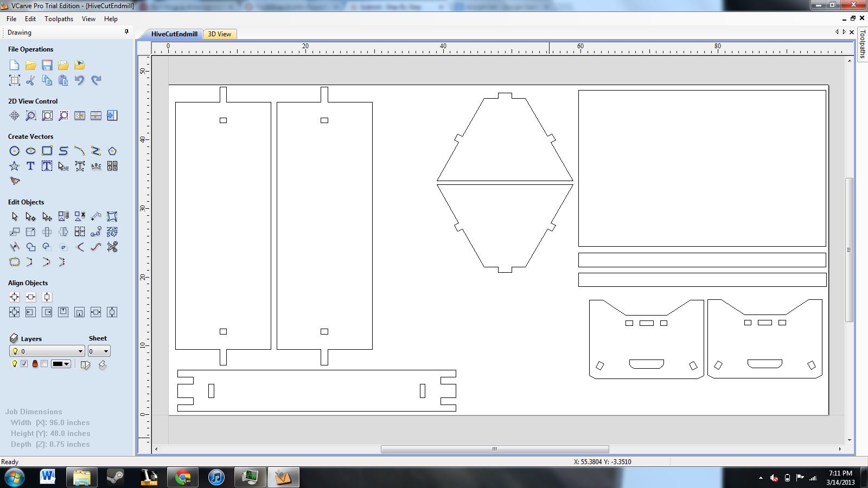Click the scissors Trim Vectors tool
Image resolution: width=868 pixels, height=488 pixels.
point(112,247)
